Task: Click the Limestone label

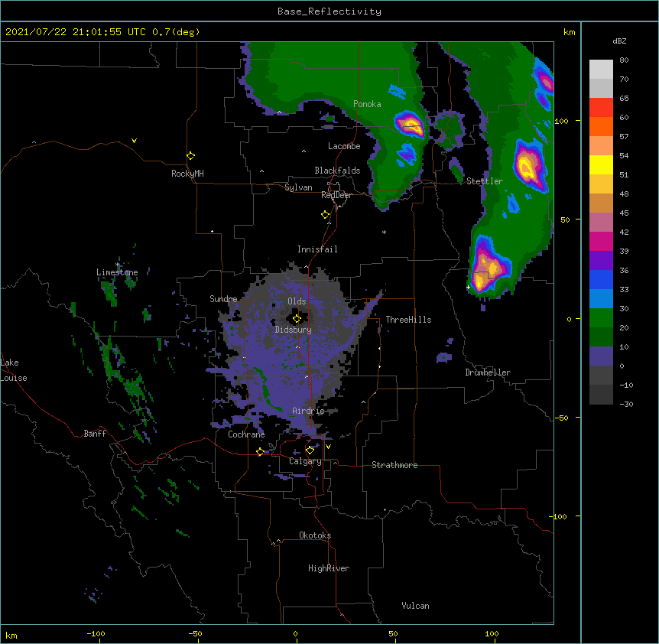Action: [117, 272]
